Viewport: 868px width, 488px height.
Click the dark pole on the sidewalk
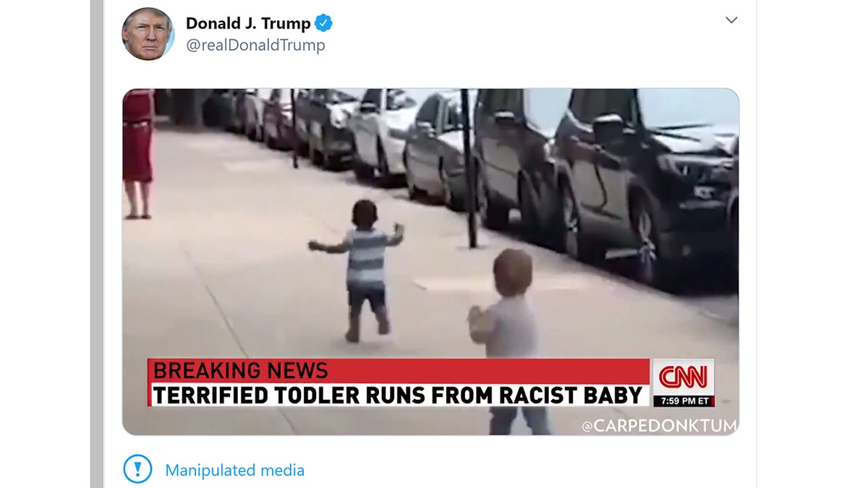[x=469, y=168]
